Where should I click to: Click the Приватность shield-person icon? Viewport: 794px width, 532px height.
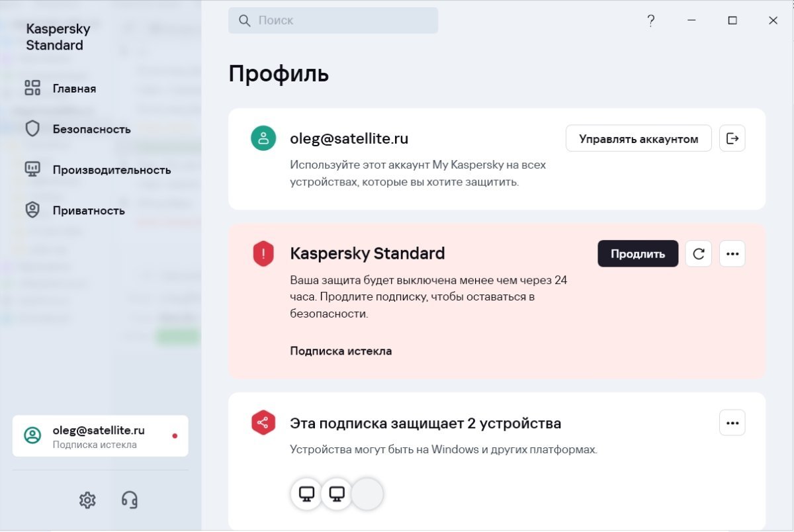32,210
